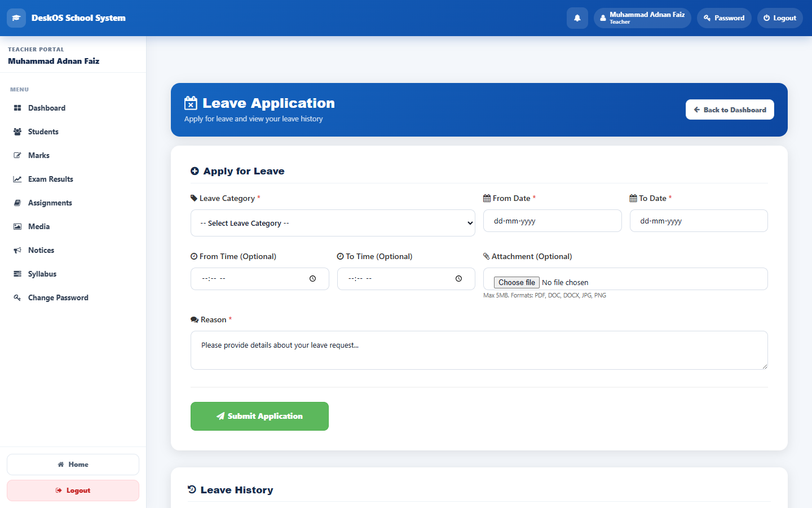This screenshot has width=812, height=508.
Task: Click into the Reason text area
Action: (479, 350)
